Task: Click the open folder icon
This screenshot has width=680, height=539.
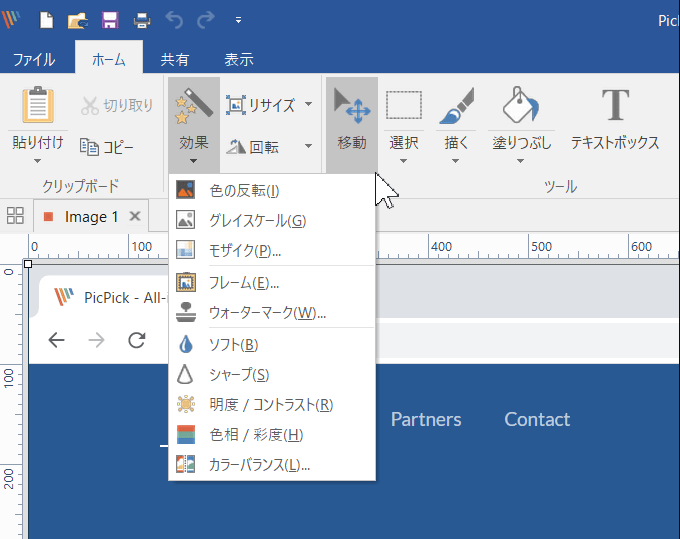Action: click(78, 20)
